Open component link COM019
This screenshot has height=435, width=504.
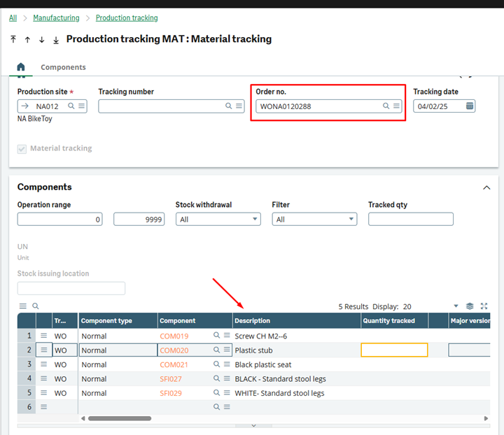click(174, 336)
